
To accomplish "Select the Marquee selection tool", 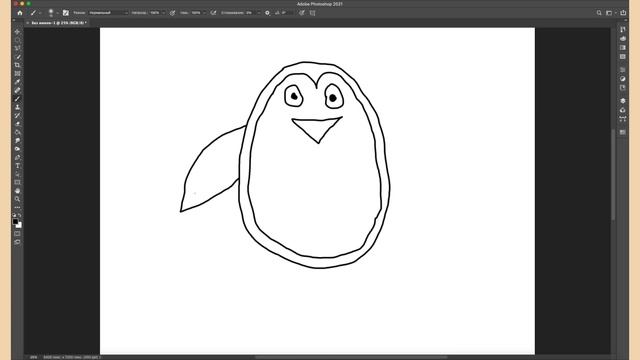I will coord(17,40).
